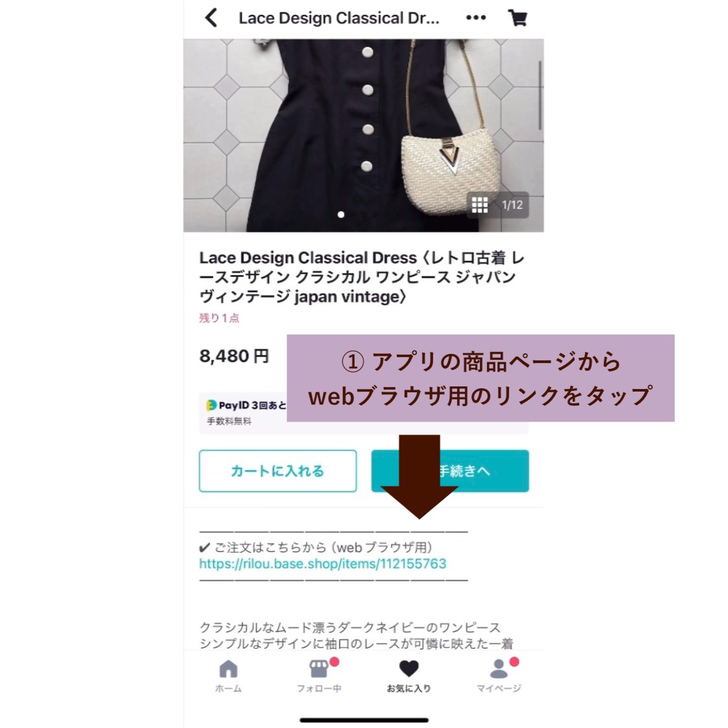Click カートに入れる button
The image size is (728, 728).
point(278,471)
